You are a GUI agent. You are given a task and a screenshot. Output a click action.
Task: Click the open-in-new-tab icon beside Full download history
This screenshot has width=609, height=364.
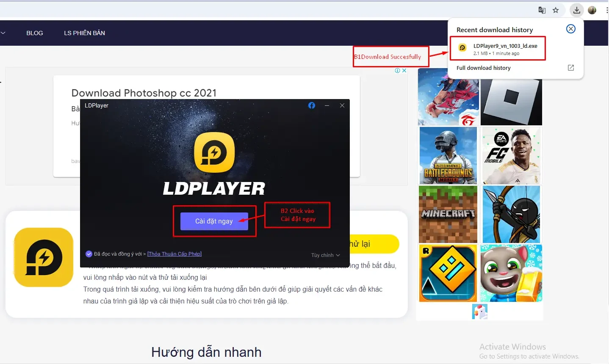[x=571, y=68]
